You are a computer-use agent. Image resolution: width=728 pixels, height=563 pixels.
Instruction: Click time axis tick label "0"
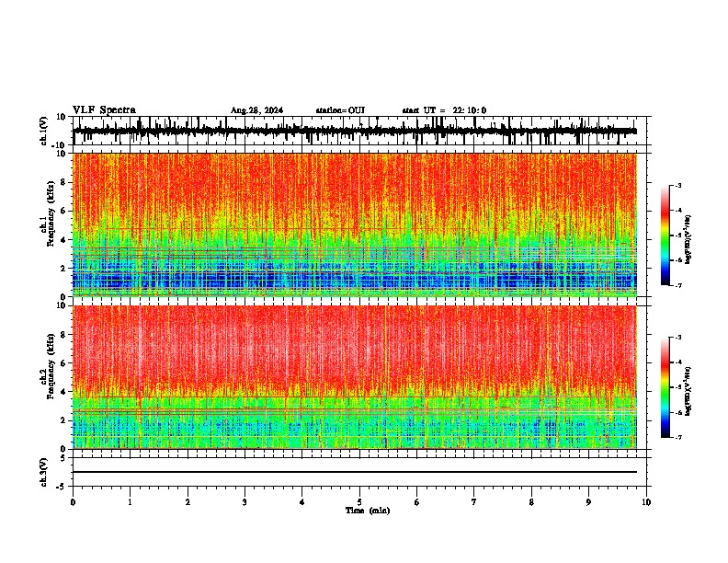tap(73, 502)
